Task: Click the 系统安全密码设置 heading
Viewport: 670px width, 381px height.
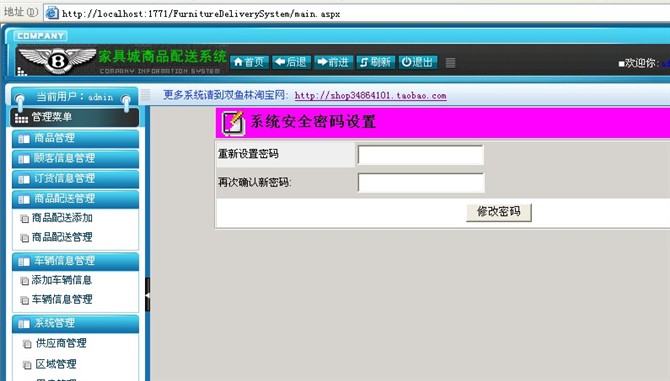Action: click(x=313, y=122)
